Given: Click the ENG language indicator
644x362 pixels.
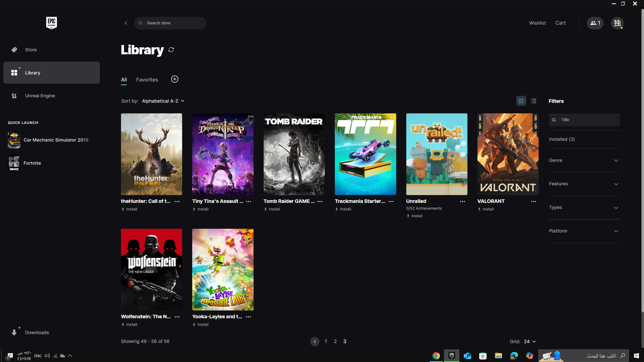Looking at the screenshot, I should coord(38,356).
